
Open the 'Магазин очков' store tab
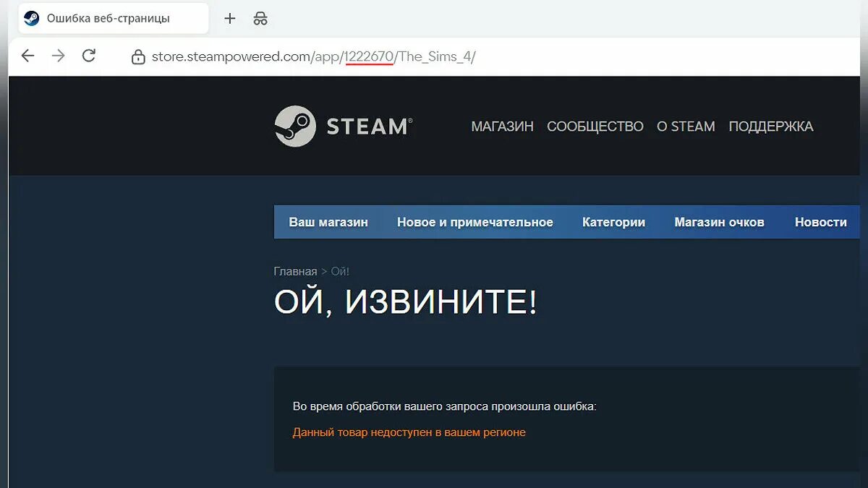point(719,222)
